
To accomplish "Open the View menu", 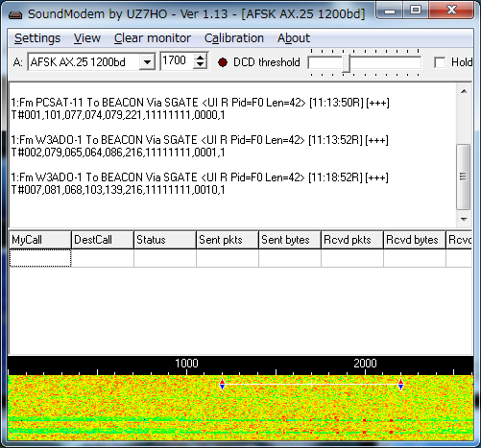I will 87,38.
